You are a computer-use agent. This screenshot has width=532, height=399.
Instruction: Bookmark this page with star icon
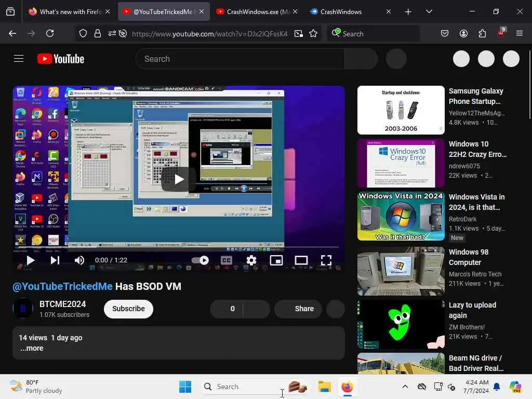tap(313, 33)
